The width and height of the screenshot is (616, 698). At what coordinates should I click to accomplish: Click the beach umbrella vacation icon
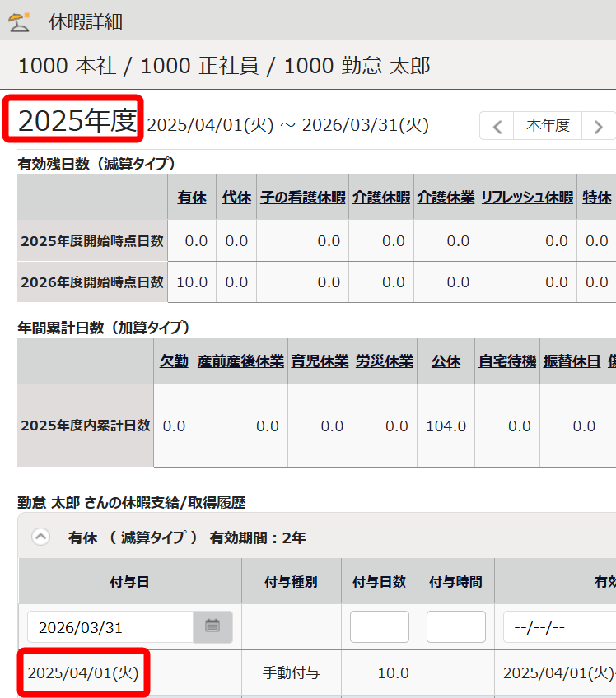19,21
